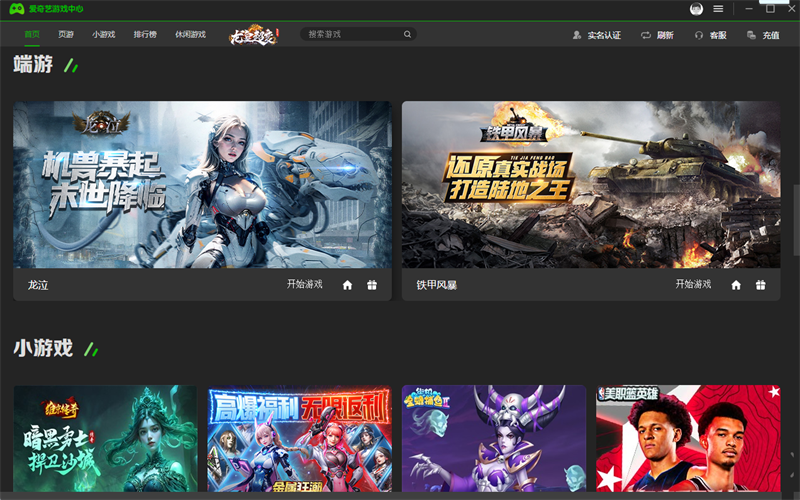The width and height of the screenshot is (800, 500).
Task: Open 客服 support
Action: click(718, 35)
